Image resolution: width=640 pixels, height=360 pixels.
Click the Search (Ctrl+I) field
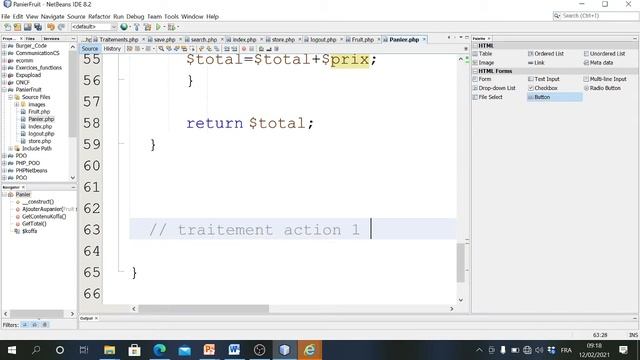[x=596, y=16]
